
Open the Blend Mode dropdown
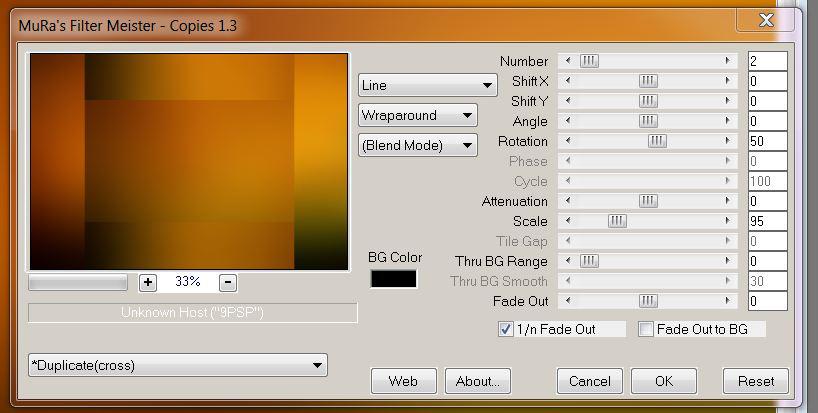[417, 145]
